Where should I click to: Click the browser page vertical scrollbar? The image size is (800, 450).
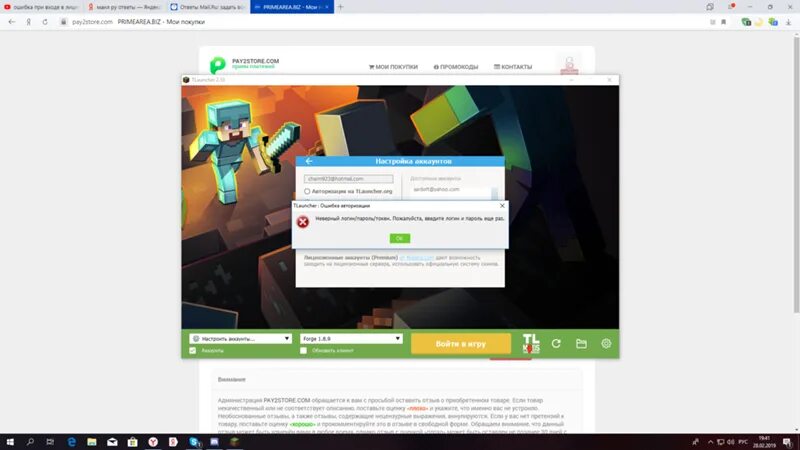tap(796, 173)
